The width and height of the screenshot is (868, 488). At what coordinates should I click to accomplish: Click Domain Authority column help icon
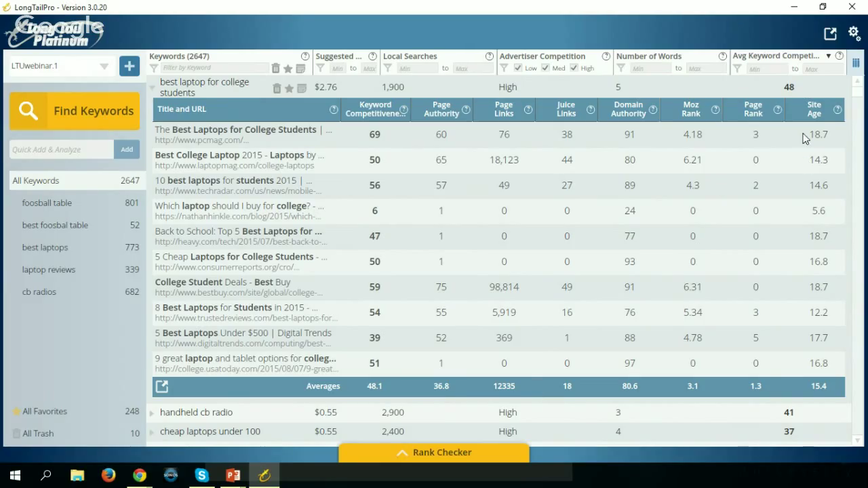(653, 109)
